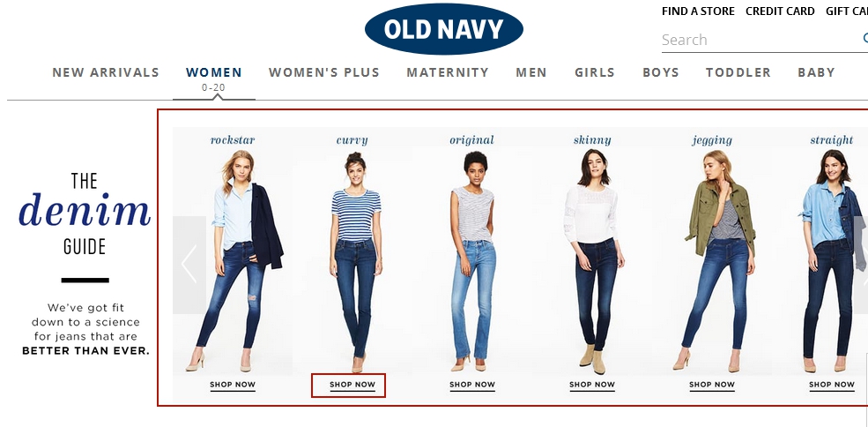Select the Boys category
868x427 pixels.
660,72
